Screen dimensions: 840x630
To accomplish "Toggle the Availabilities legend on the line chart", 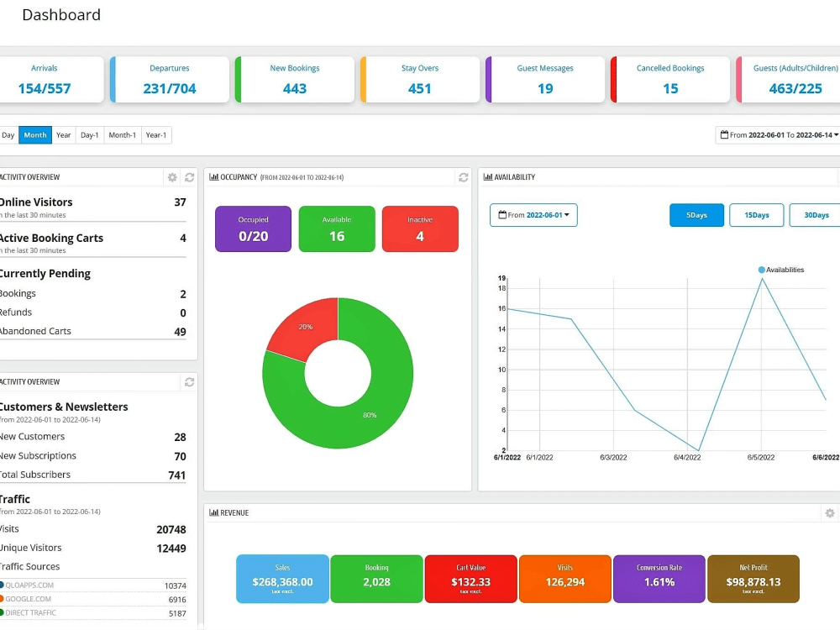I will pos(783,270).
